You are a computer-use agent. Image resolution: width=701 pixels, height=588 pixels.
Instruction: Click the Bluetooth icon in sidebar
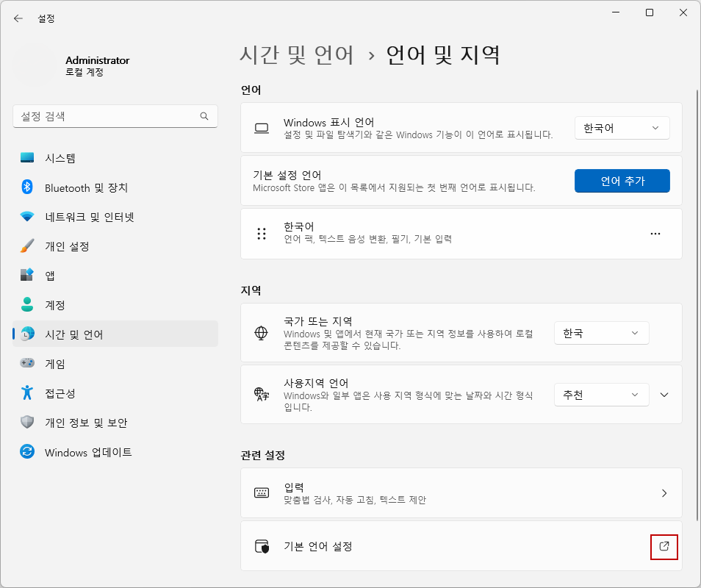pyautogui.click(x=27, y=187)
